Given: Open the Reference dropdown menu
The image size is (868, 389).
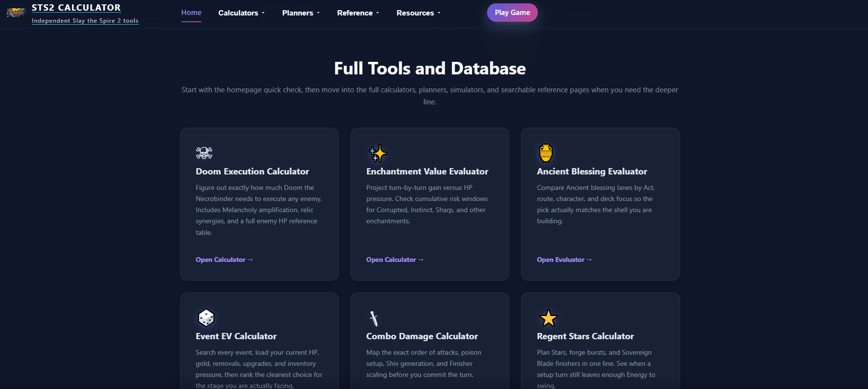Looking at the screenshot, I should 358,13.
